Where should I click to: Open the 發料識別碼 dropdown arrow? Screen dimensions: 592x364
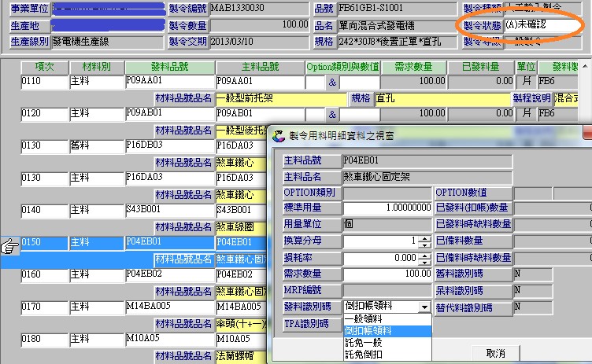click(425, 306)
